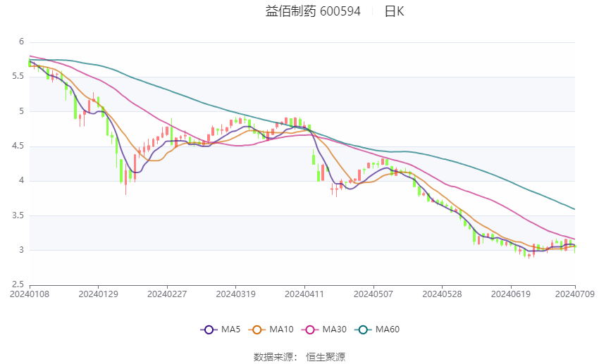Screen dimensions: 599x364
Task: Toggle the MA10 moving average line
Action: coord(271,330)
